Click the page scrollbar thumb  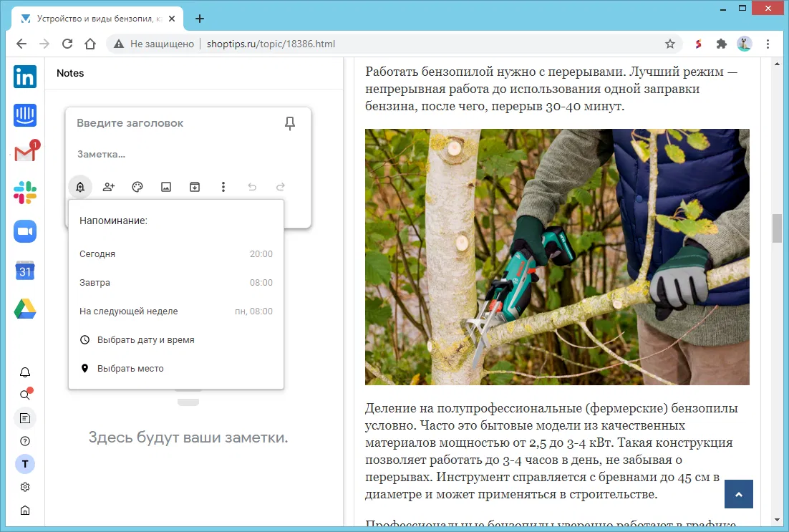click(777, 228)
